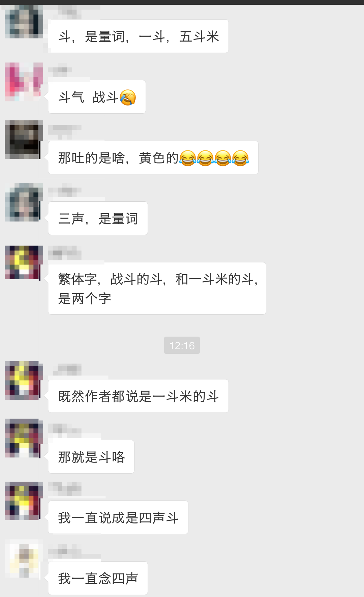Viewport: 364px width, 597px height.
Task: Tap the '斗气 战斗' message bubble
Action: point(97,97)
